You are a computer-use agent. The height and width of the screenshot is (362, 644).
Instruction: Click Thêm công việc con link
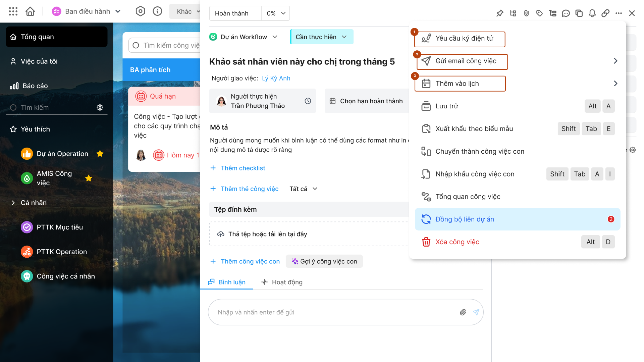coord(245,261)
